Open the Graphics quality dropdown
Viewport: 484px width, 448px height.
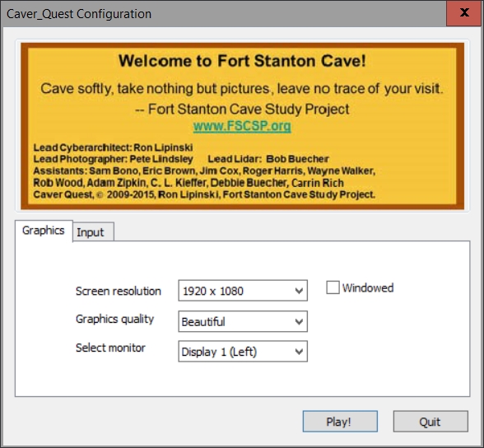[243, 321]
